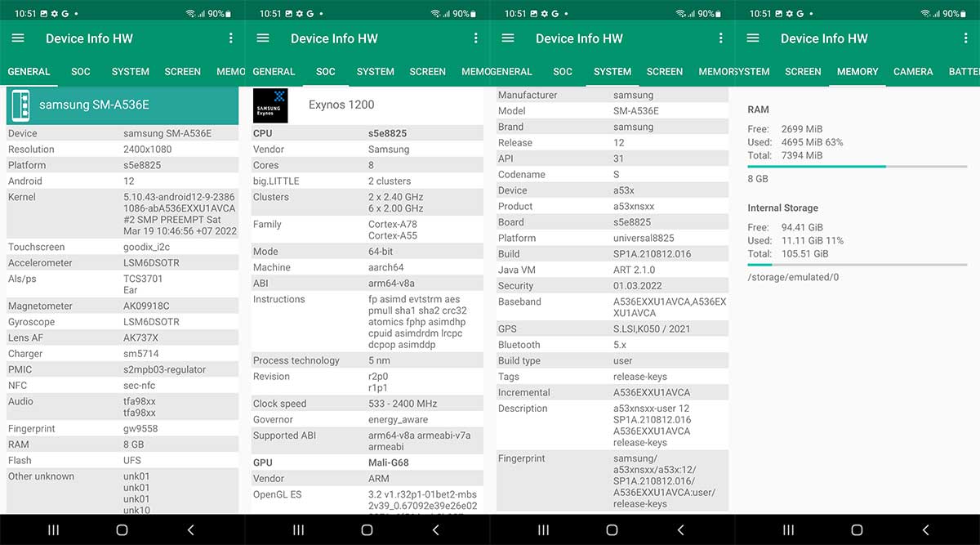Tap the back arrow below the Memory screen
Image resolution: width=980 pixels, height=545 pixels.
(x=926, y=530)
